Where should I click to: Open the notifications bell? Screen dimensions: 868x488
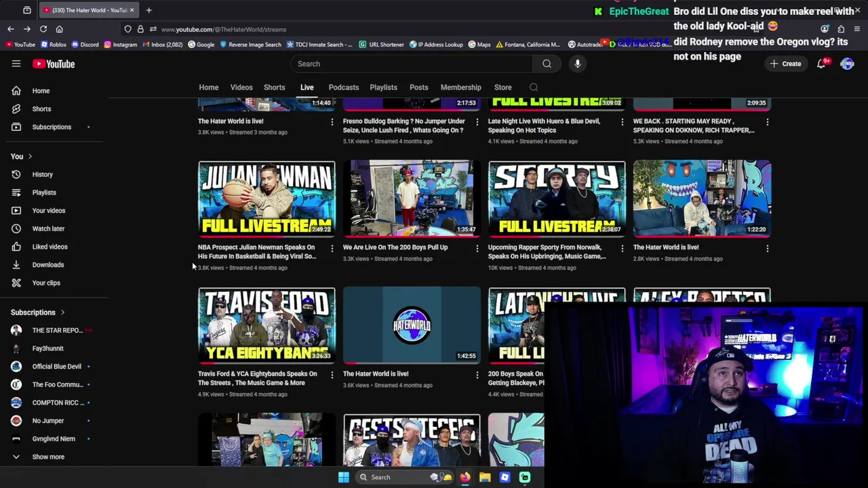(x=821, y=64)
